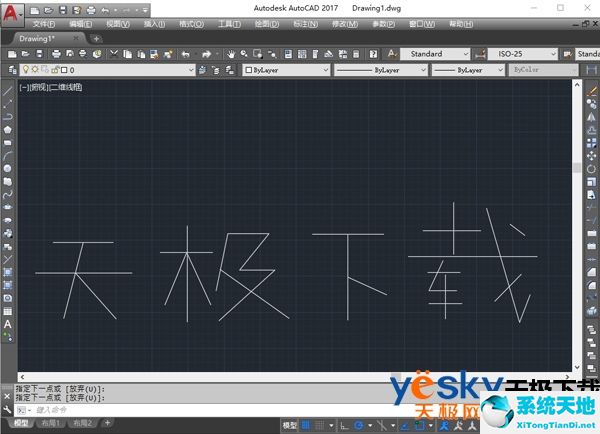Click the Redo arrow in Standard toolbar
600x434 pixels.
point(207,54)
